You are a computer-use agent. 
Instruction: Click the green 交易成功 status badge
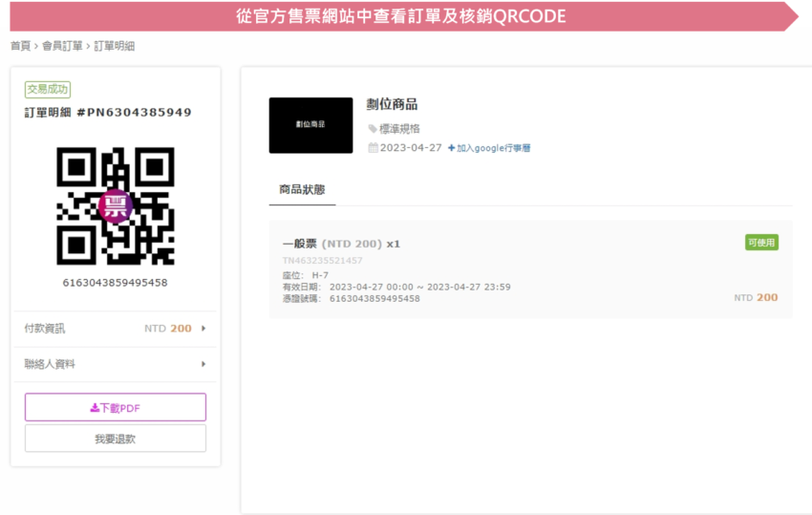tap(48, 89)
